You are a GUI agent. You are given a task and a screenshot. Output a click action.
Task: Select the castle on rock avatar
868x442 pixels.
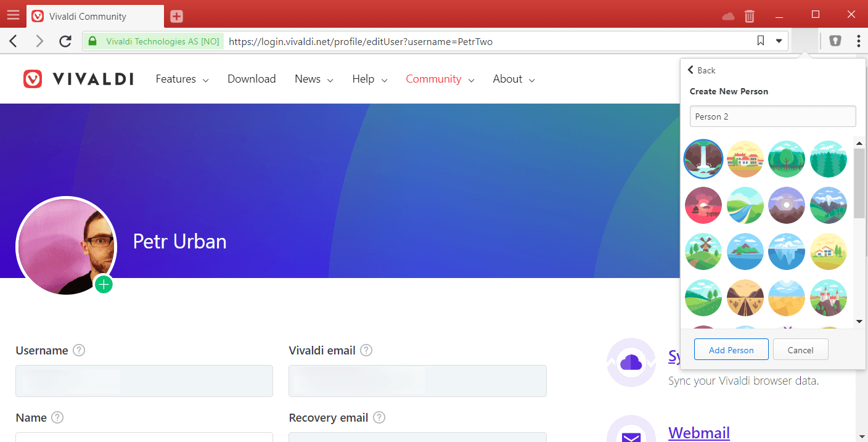(x=829, y=298)
